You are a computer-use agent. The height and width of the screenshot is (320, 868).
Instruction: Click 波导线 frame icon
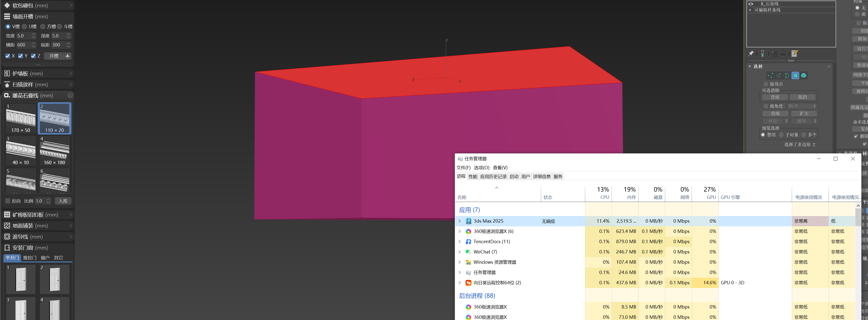pos(7,237)
